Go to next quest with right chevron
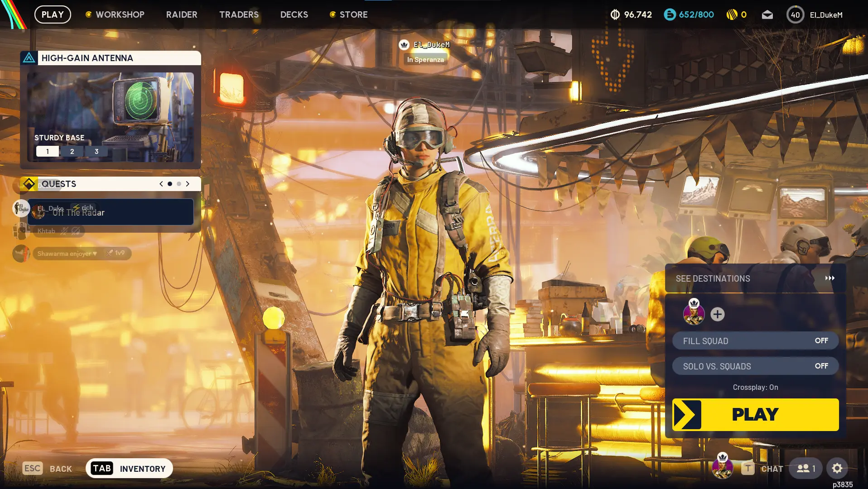This screenshot has width=868, height=489. click(188, 184)
